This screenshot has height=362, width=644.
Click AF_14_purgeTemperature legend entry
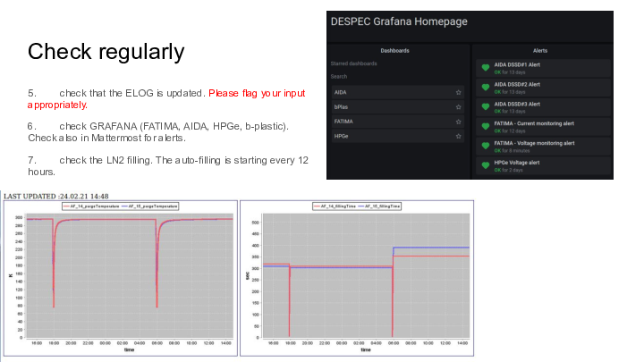(x=91, y=206)
